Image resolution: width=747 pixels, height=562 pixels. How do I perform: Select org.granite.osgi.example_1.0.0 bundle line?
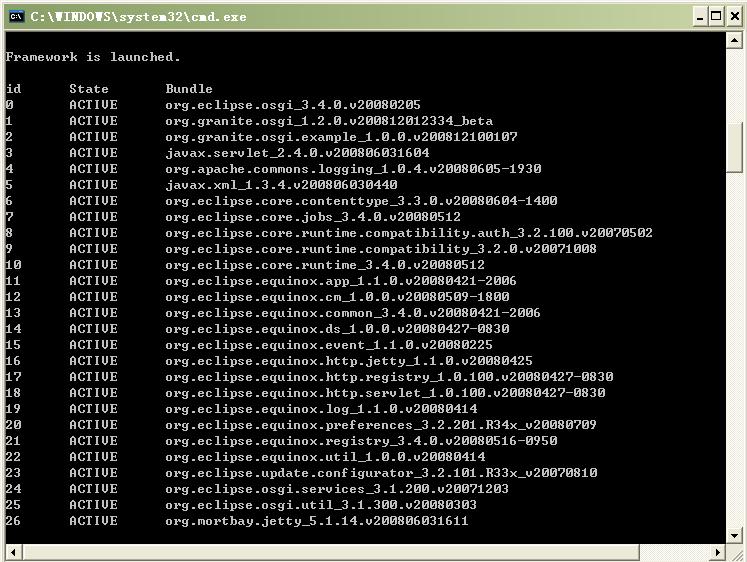341,137
